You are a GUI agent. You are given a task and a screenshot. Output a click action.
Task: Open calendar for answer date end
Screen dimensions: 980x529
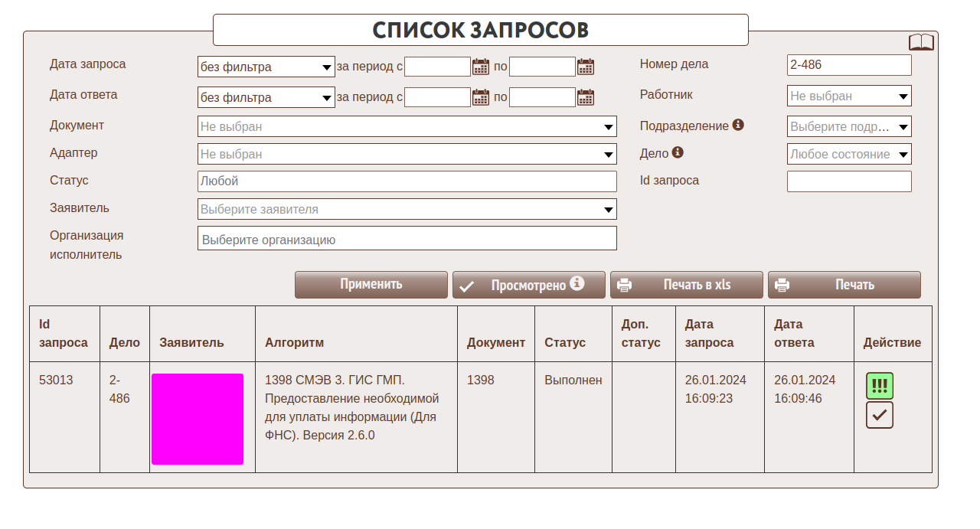tap(586, 97)
